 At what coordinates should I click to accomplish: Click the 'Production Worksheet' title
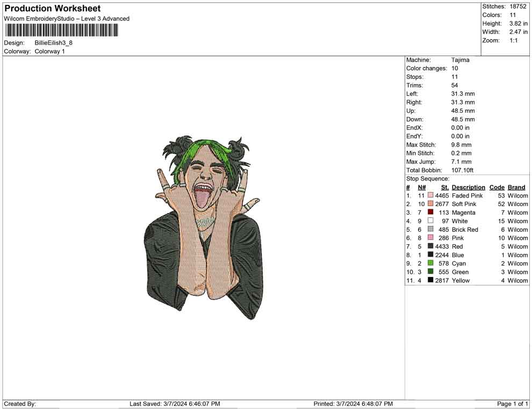point(53,9)
